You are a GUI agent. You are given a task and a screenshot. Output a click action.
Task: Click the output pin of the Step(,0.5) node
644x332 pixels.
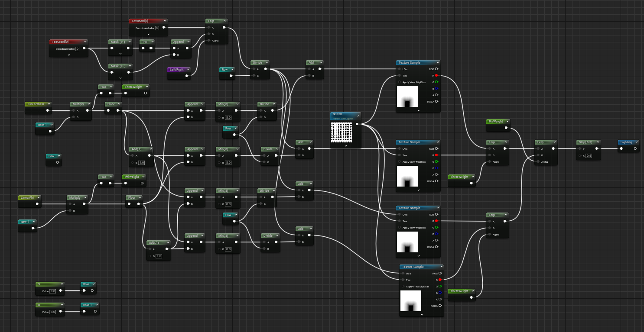point(597,148)
